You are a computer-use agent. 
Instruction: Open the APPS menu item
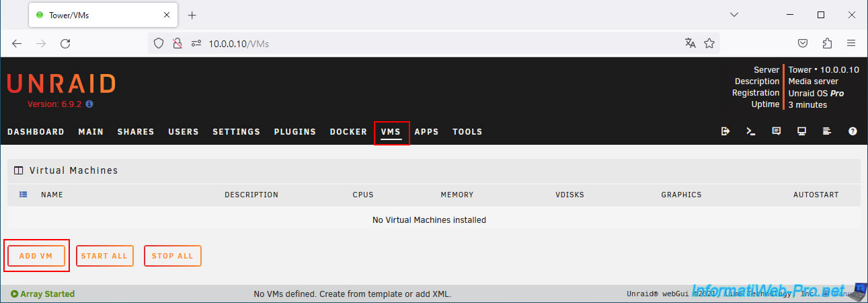click(426, 132)
